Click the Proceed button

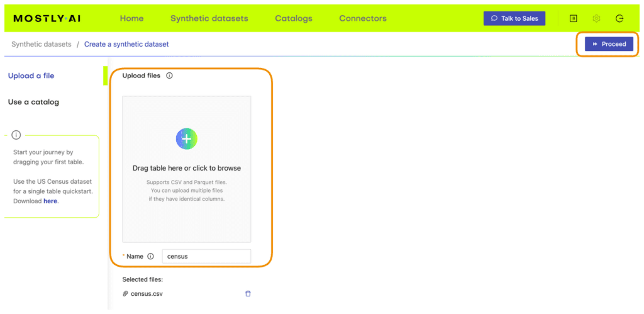pyautogui.click(x=609, y=44)
